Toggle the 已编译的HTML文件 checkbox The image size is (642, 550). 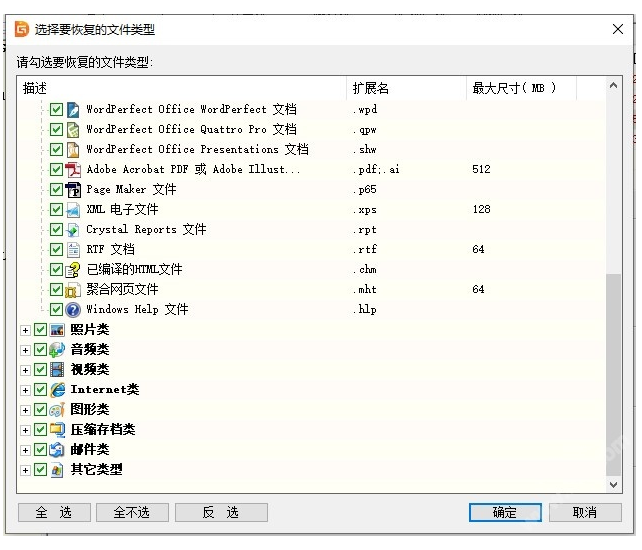[56, 269]
